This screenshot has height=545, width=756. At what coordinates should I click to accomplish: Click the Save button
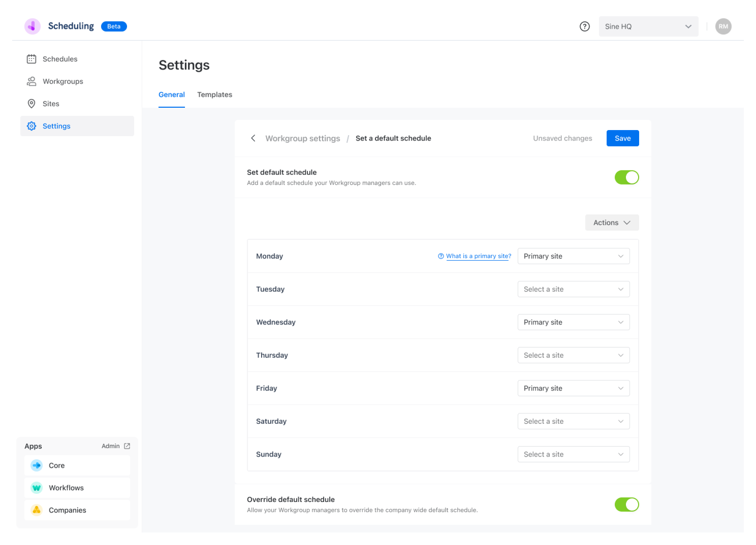(623, 138)
